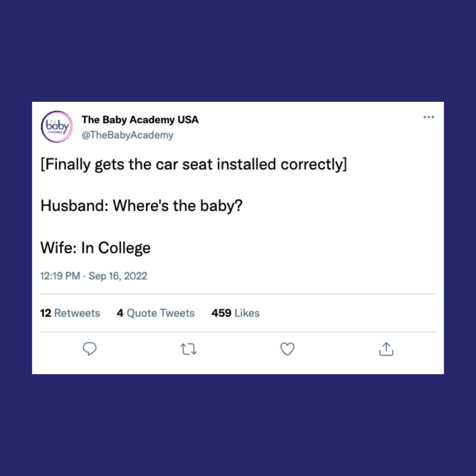Click the 12:19 PM timestamp
Viewport: 476px width, 476px height.
pyautogui.click(x=60, y=276)
